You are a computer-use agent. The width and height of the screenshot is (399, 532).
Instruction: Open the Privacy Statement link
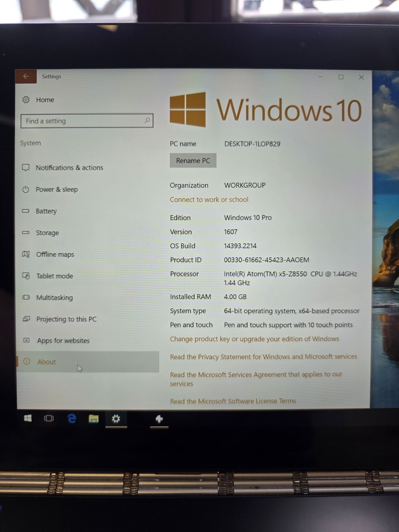coord(264,356)
